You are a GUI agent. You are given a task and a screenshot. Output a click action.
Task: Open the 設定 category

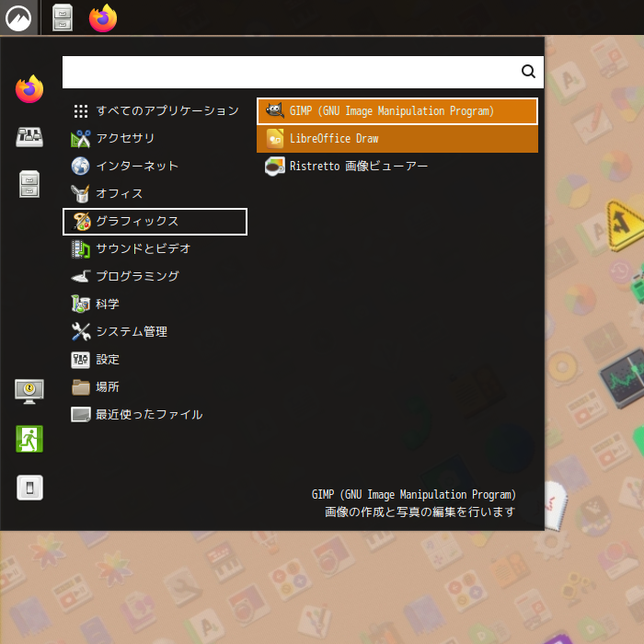click(155, 360)
